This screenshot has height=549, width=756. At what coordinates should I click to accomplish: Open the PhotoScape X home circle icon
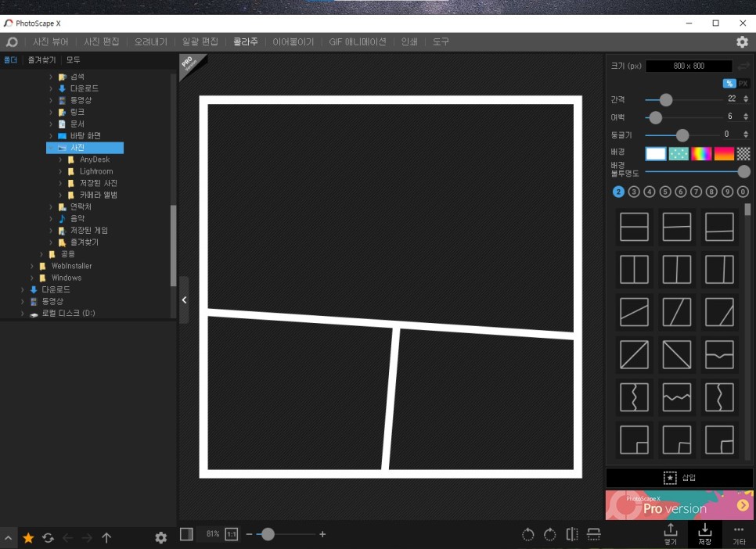[12, 42]
